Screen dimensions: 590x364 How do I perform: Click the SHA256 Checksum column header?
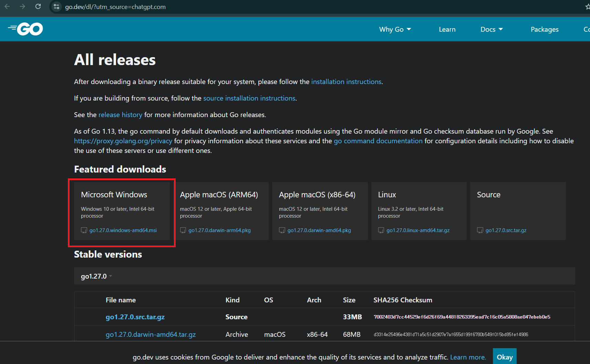tap(403, 300)
